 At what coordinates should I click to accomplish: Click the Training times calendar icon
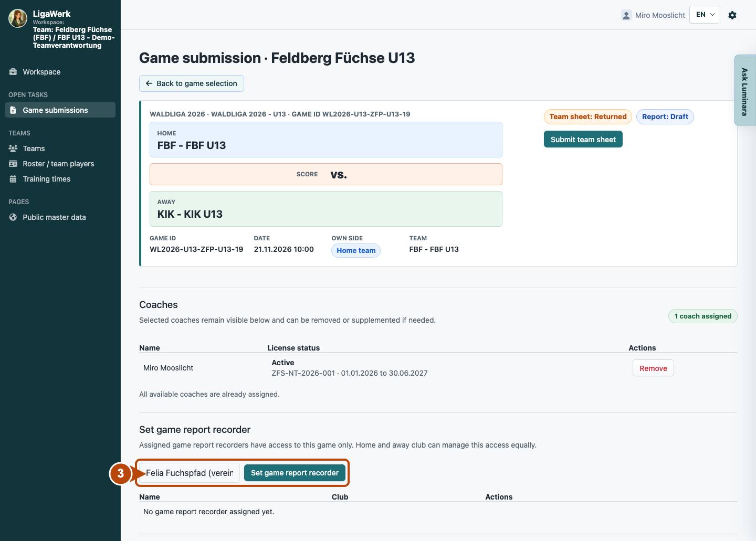(x=13, y=179)
